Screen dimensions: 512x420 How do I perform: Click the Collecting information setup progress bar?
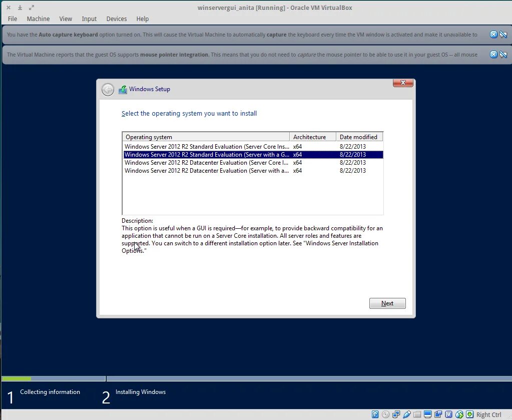click(54, 378)
